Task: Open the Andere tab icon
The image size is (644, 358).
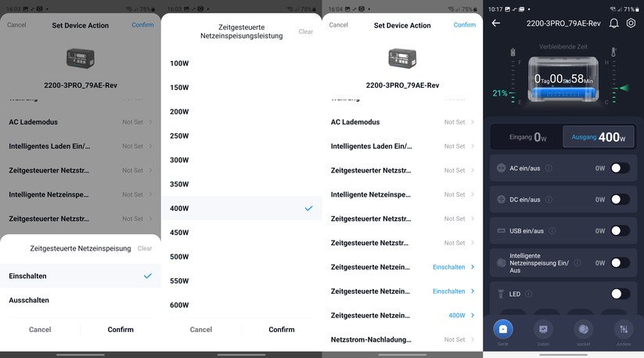Action: tap(624, 330)
